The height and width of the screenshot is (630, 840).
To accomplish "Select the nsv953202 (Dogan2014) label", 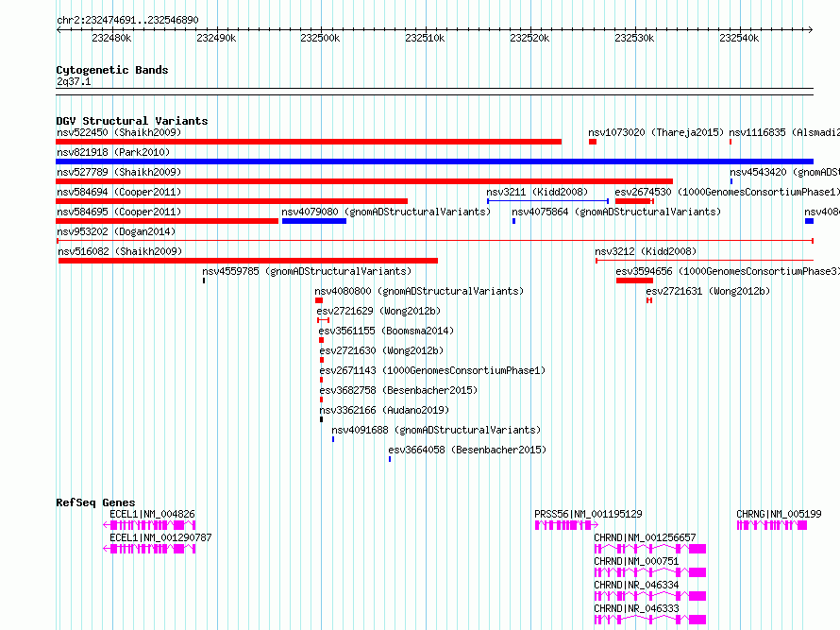I will click(116, 231).
